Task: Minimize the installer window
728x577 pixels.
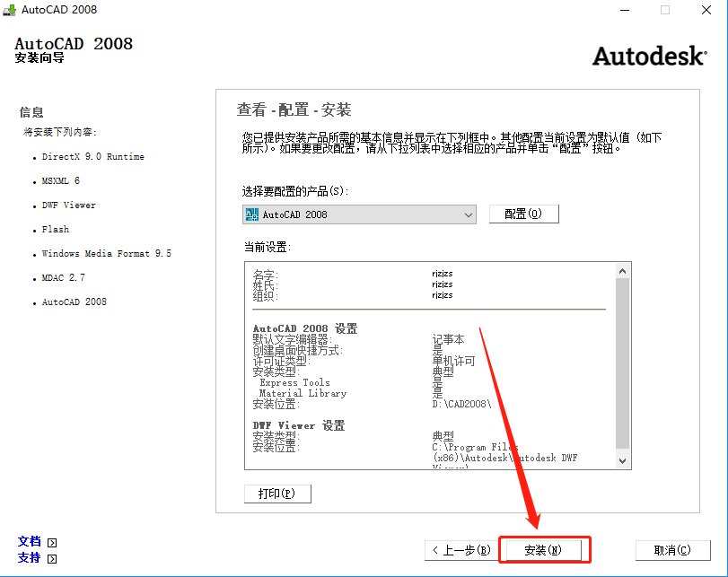Action: [x=625, y=10]
